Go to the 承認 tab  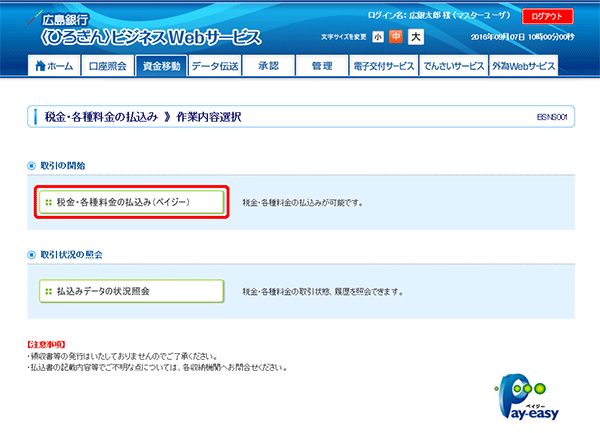pyautogui.click(x=269, y=66)
